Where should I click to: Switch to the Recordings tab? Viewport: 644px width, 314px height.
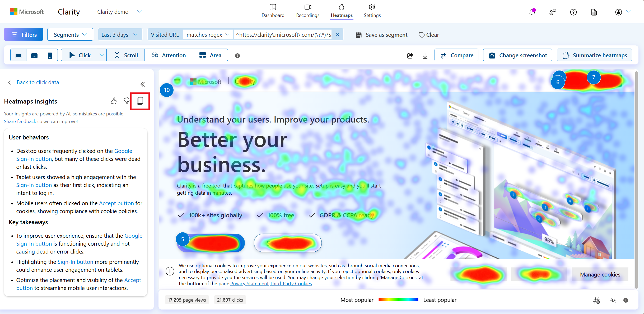pyautogui.click(x=308, y=12)
